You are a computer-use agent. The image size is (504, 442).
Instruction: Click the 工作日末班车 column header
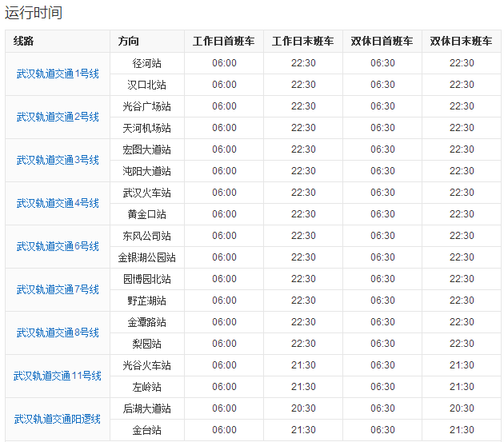coord(303,41)
